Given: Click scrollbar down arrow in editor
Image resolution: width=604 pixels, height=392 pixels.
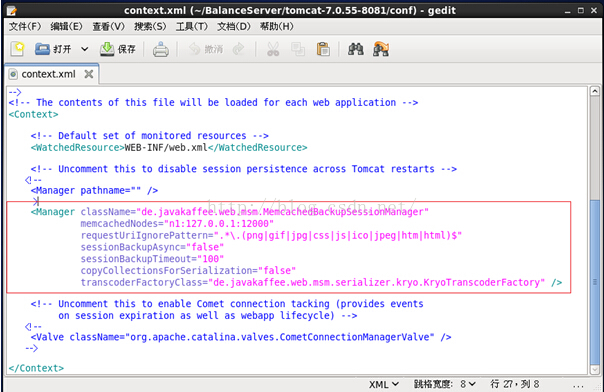Looking at the screenshot, I should tap(595, 369).
